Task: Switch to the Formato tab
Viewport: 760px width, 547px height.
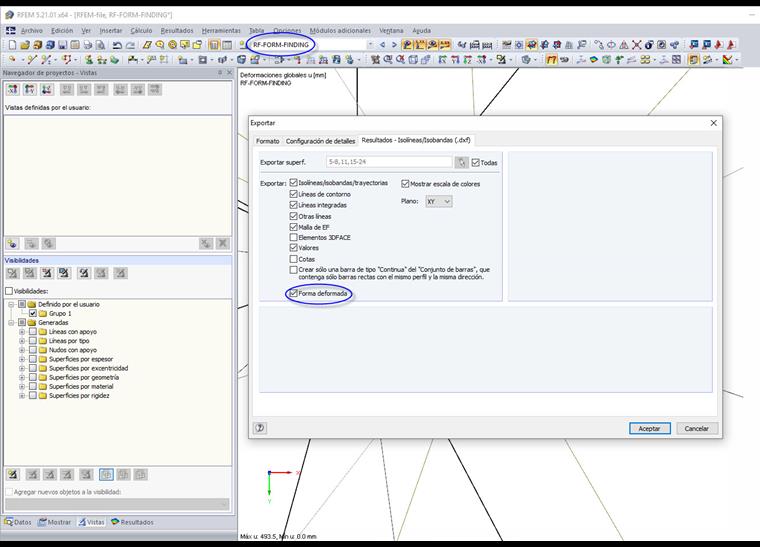Action: point(268,141)
